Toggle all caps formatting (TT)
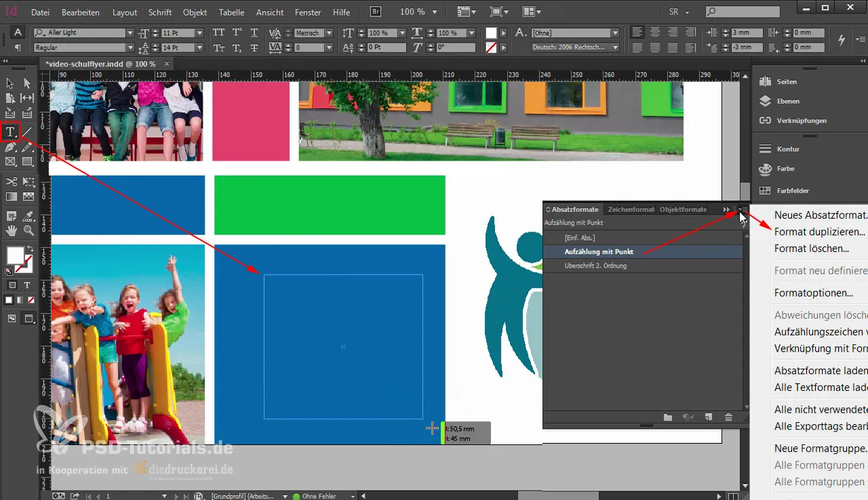This screenshot has width=868, height=500. point(218,33)
